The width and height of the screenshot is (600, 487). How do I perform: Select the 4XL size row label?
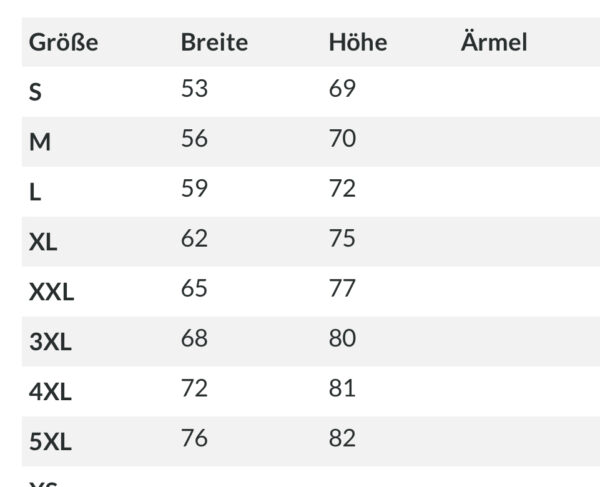pos(50,392)
